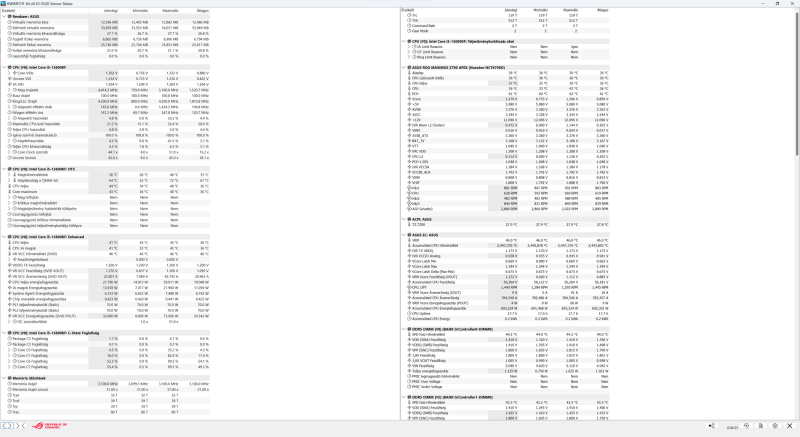
Task: Click the start logging file icon
Action: tap(761, 426)
